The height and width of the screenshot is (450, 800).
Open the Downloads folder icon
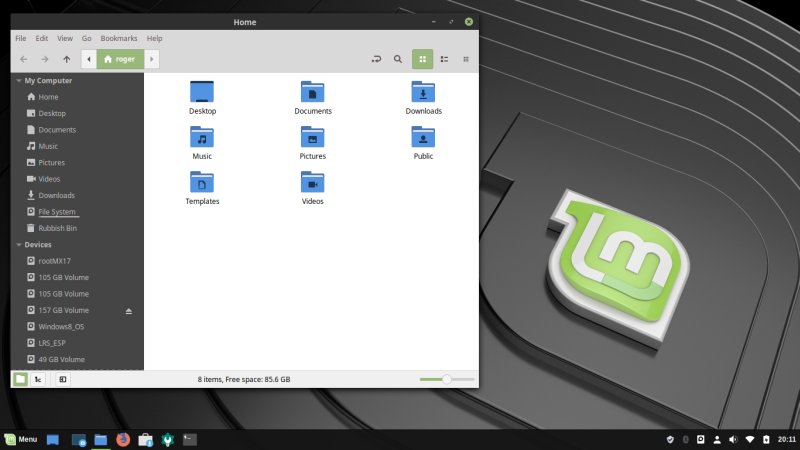tap(423, 93)
